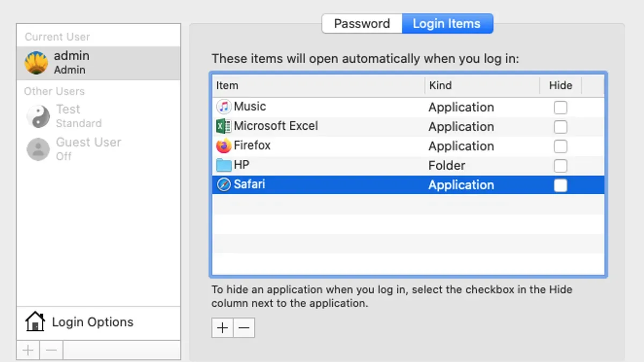Click the Safari compass icon
This screenshot has height=362, width=644.
click(223, 184)
